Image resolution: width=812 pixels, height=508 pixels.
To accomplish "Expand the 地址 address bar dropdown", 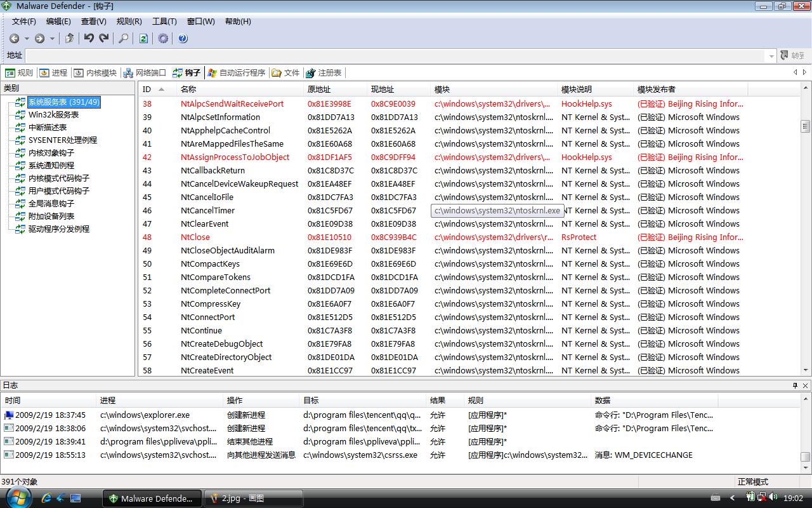I will [x=771, y=56].
